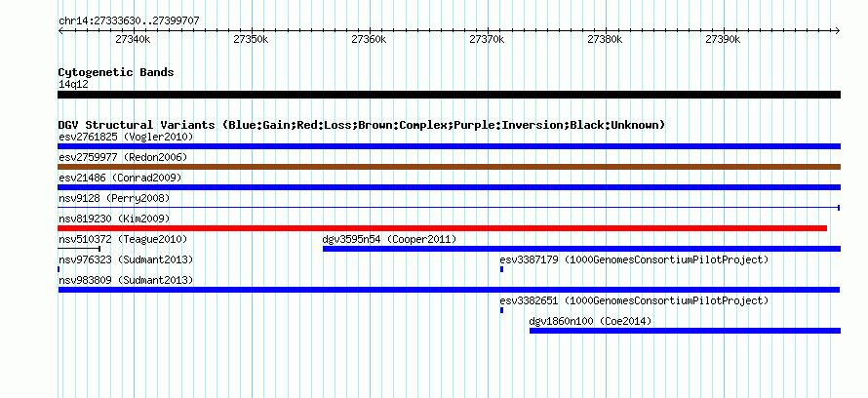Click the small esv3382651 variant marker
Screen dimensions: 868x398
tap(501, 310)
